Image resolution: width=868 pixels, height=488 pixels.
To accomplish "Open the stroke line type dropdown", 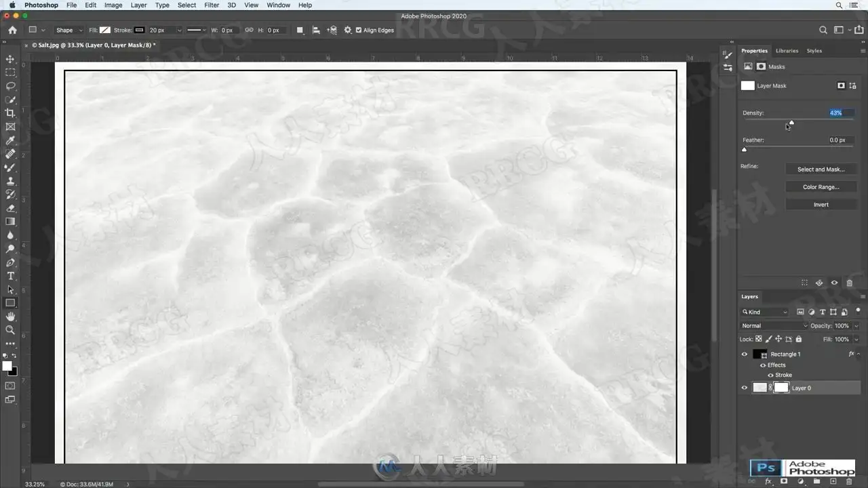I will coord(197,30).
